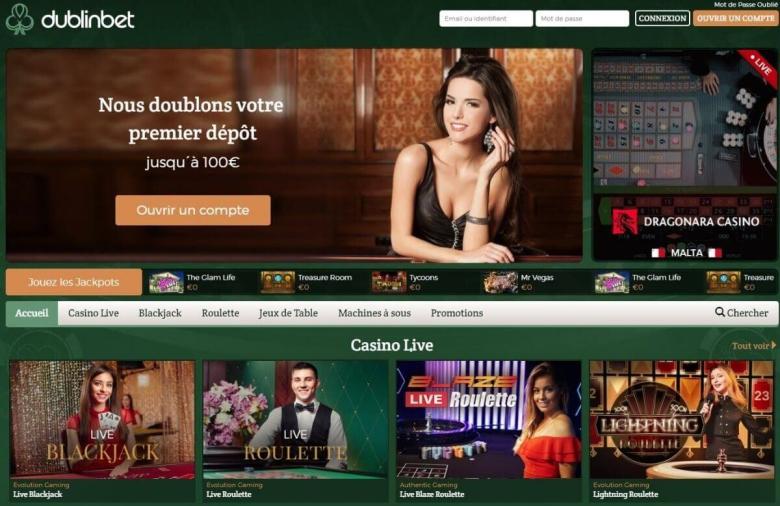This screenshot has width=780, height=506.
Task: Open the Tycoons jackpot icon
Action: [389, 282]
